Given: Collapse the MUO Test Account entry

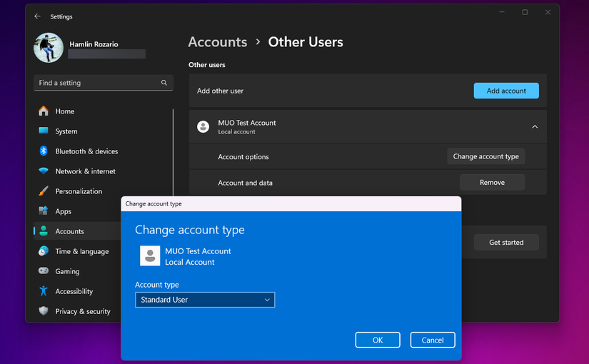Looking at the screenshot, I should [535, 127].
